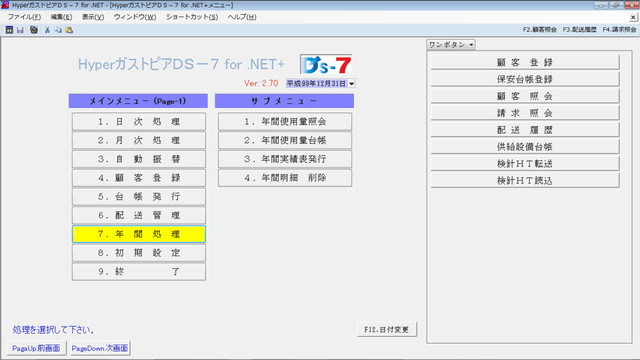Open the ファイル(F) menu
Screen dimensions: 640x360
(x=24, y=17)
